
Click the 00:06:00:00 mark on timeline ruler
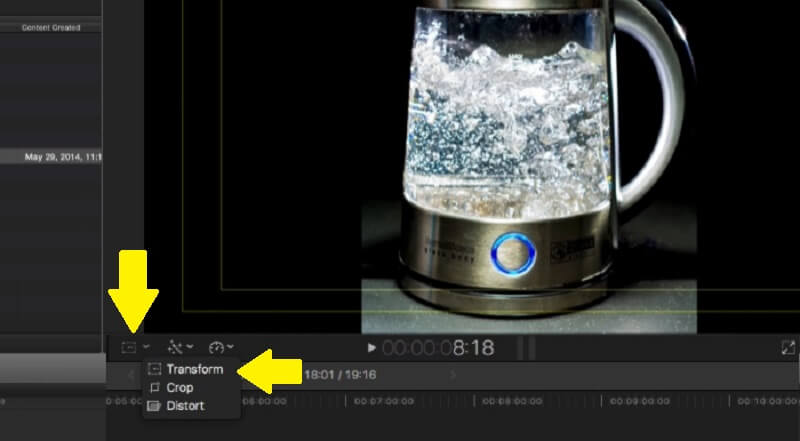pyautogui.click(x=264, y=402)
